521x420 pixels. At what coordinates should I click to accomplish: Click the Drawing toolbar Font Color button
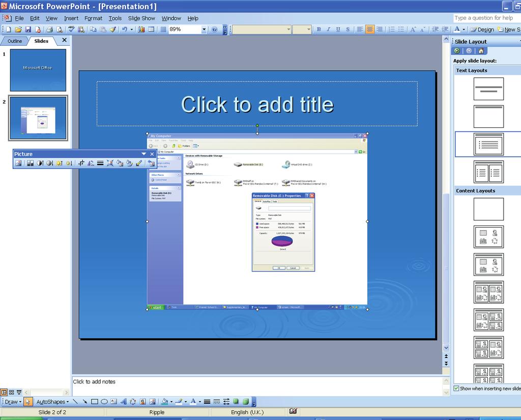point(193,402)
